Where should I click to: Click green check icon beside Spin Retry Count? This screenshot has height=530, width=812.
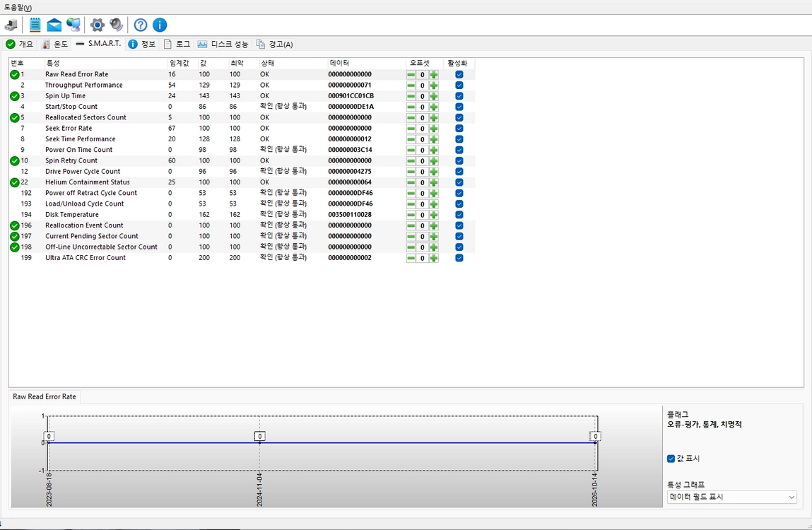tap(15, 160)
